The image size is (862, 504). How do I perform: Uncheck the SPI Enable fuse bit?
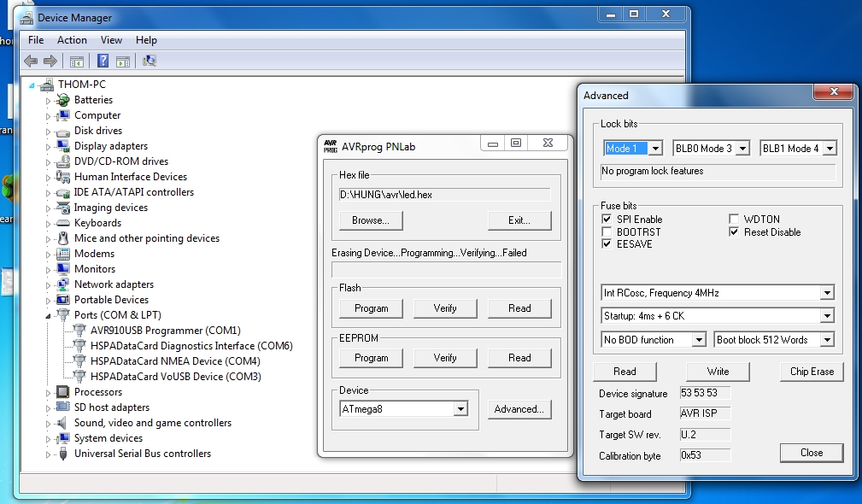pyautogui.click(x=607, y=220)
